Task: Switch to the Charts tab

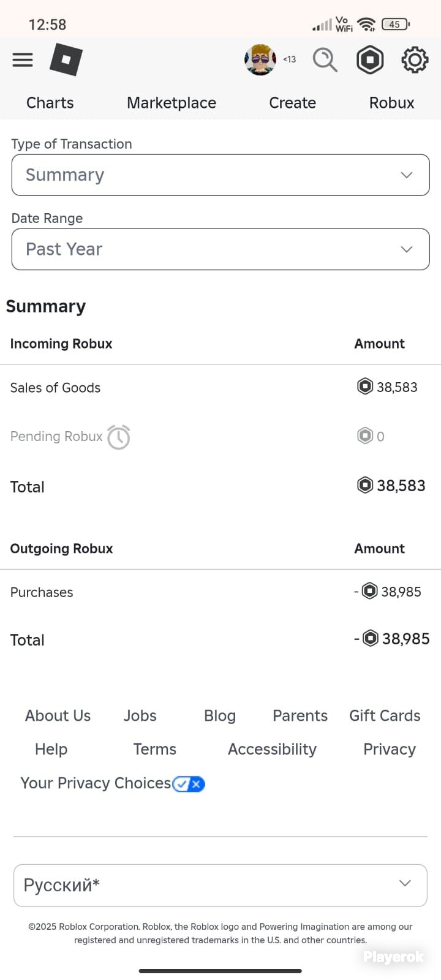Action: click(x=50, y=103)
